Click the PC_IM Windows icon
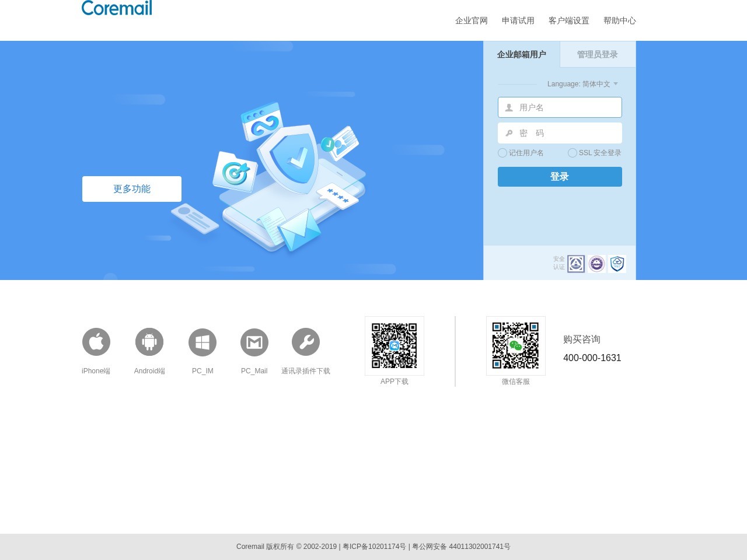747x560 pixels. [x=203, y=342]
